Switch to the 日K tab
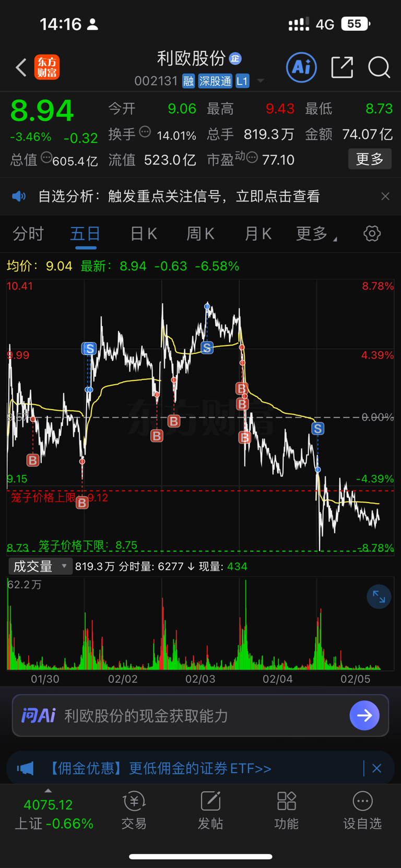The height and width of the screenshot is (868, 401). click(144, 234)
